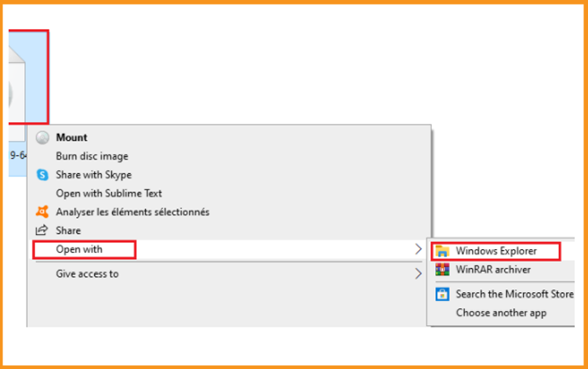Click the Windows Explorer folder icon
The image size is (588, 369).
(442, 251)
